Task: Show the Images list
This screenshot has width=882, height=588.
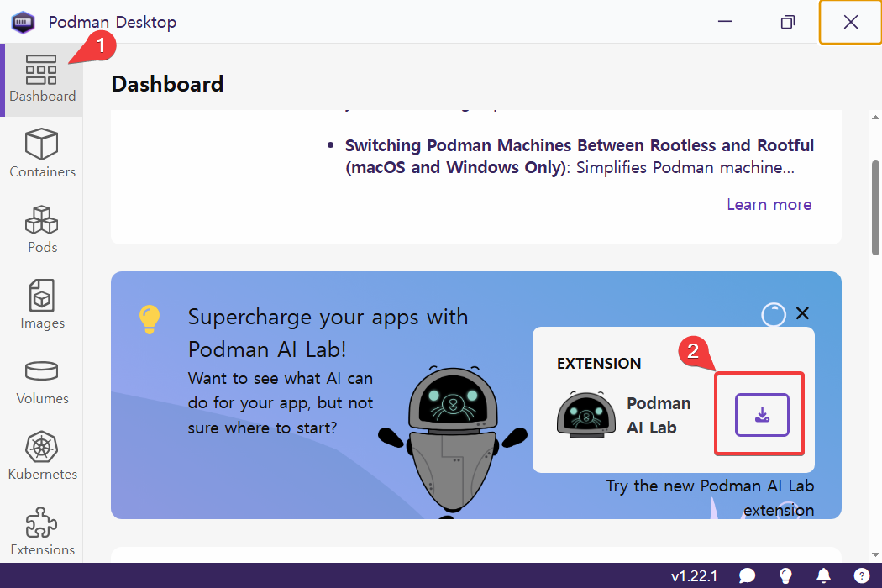Action: tap(42, 305)
